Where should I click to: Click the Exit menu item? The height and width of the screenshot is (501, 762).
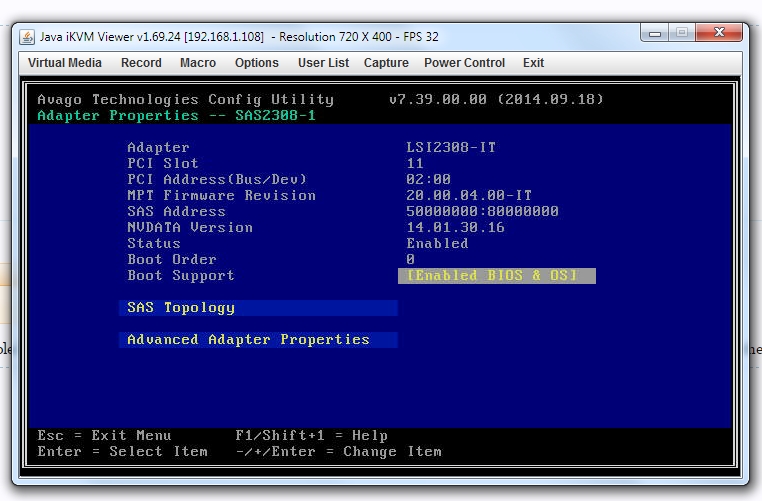pos(533,63)
